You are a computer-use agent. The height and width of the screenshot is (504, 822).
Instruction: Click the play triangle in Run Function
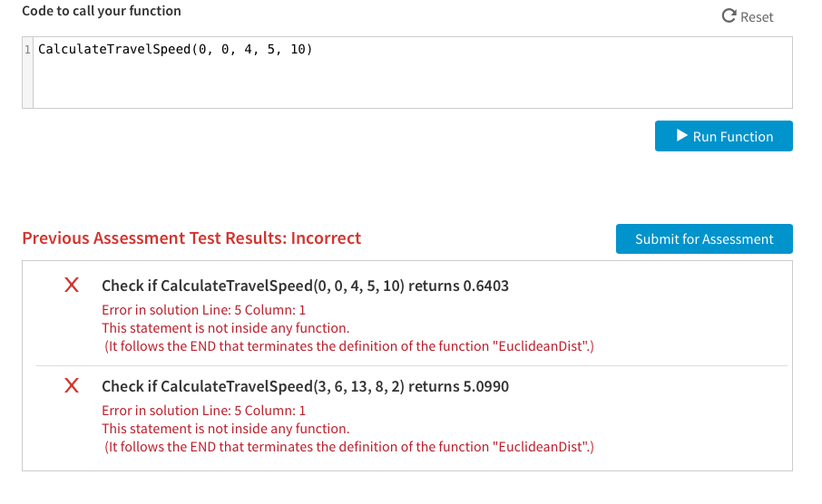(681, 136)
